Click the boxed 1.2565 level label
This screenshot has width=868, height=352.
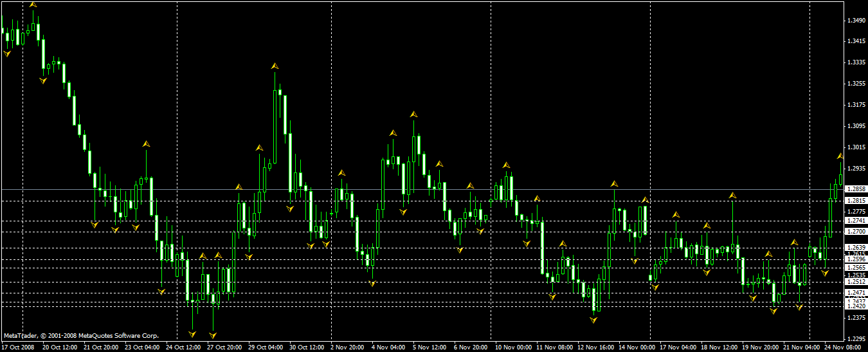point(856,268)
